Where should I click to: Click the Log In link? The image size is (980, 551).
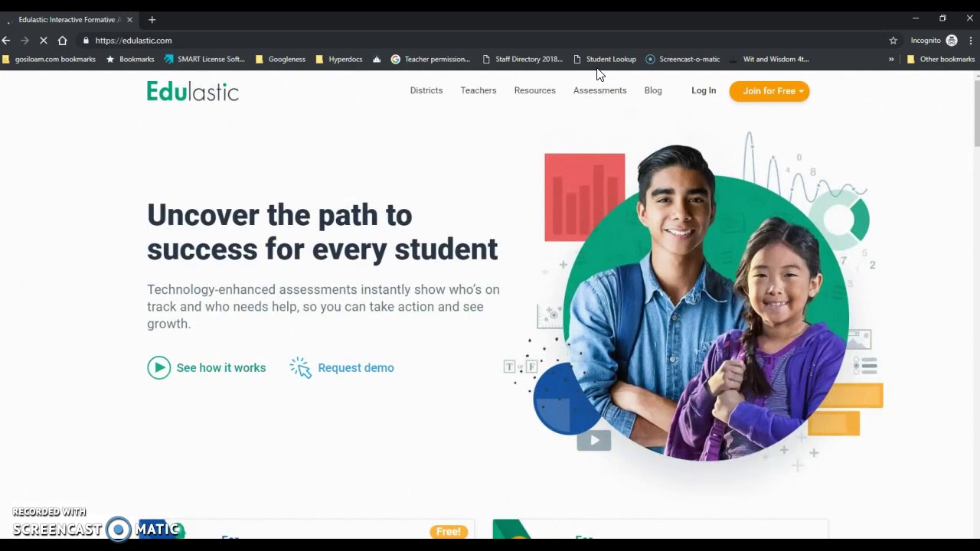pyautogui.click(x=704, y=90)
